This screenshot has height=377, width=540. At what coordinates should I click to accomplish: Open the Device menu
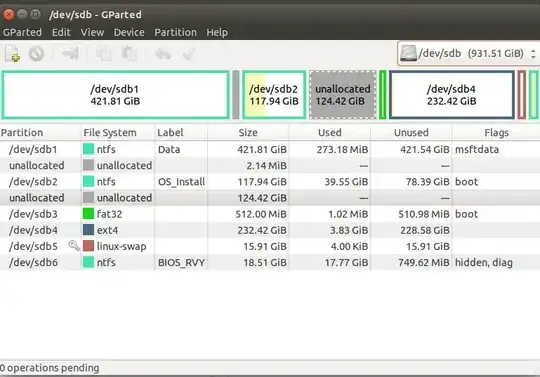(129, 32)
